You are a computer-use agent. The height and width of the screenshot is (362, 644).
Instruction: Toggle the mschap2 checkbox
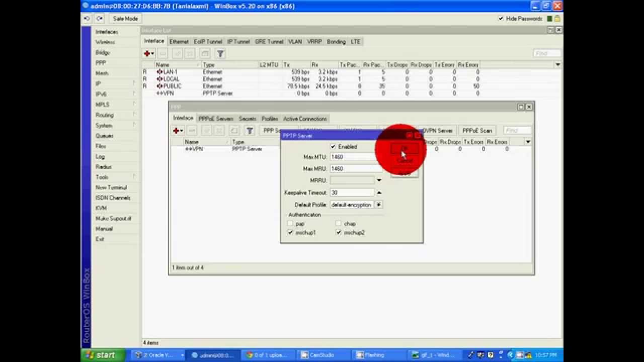tap(339, 233)
